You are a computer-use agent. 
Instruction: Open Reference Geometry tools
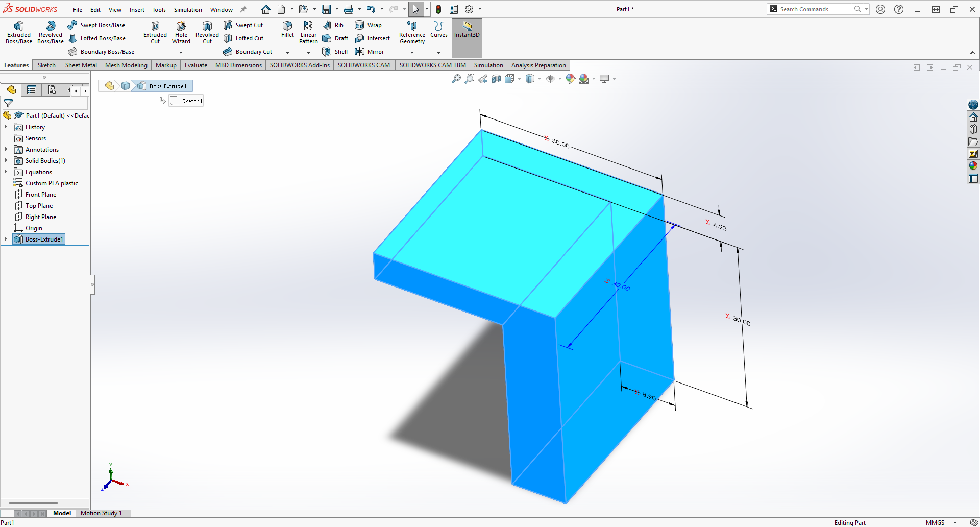412,33
